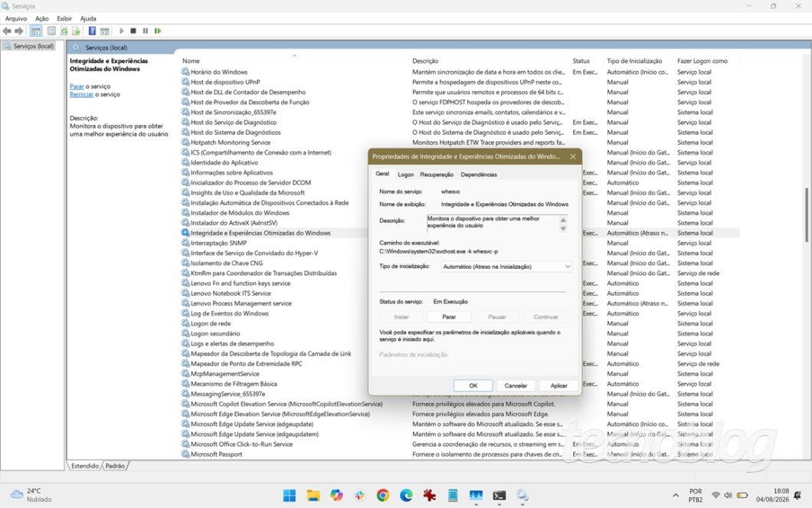Image resolution: width=812 pixels, height=508 pixels.
Task: Click the Export List toolbar icon
Action: click(76, 31)
